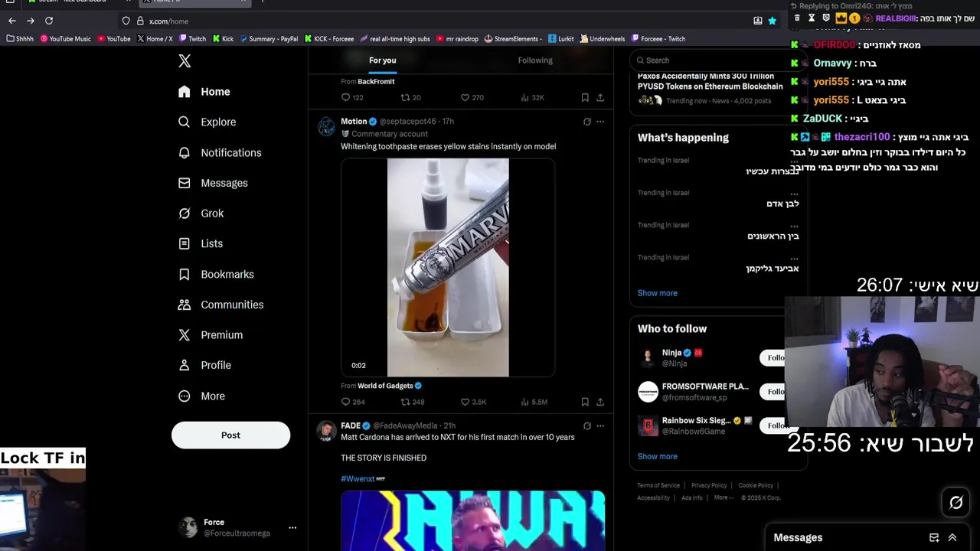Repost the post with 20 reposts
Image resolution: width=980 pixels, height=551 pixels.
[411, 97]
